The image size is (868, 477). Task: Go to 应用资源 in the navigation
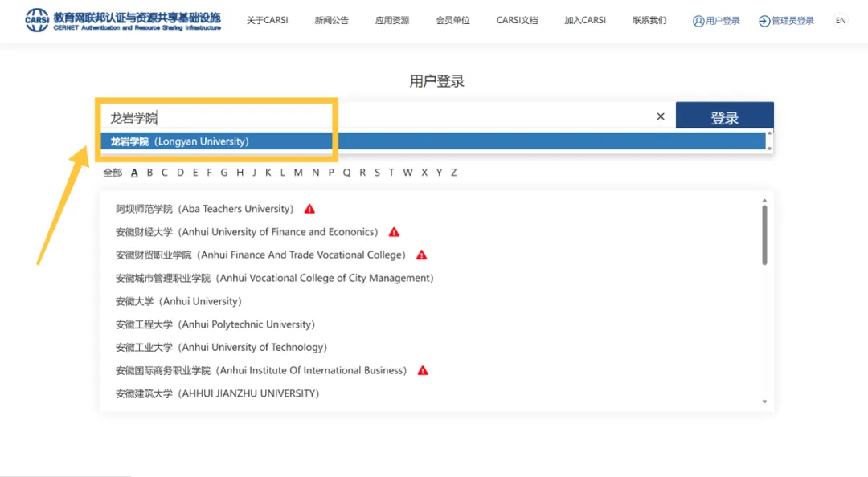tap(392, 20)
